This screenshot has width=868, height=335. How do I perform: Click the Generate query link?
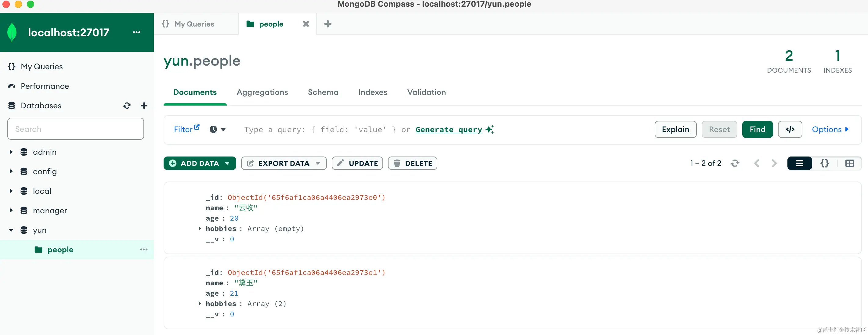(x=448, y=129)
